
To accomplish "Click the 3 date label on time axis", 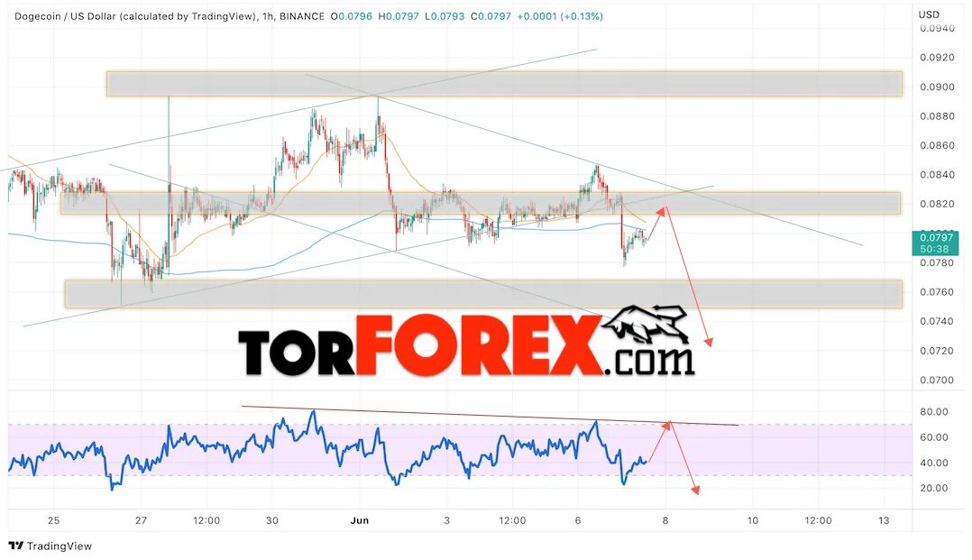I will coord(447,520).
